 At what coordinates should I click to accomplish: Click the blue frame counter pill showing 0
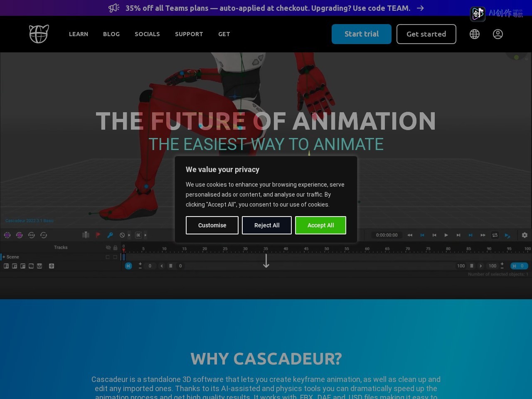519,266
